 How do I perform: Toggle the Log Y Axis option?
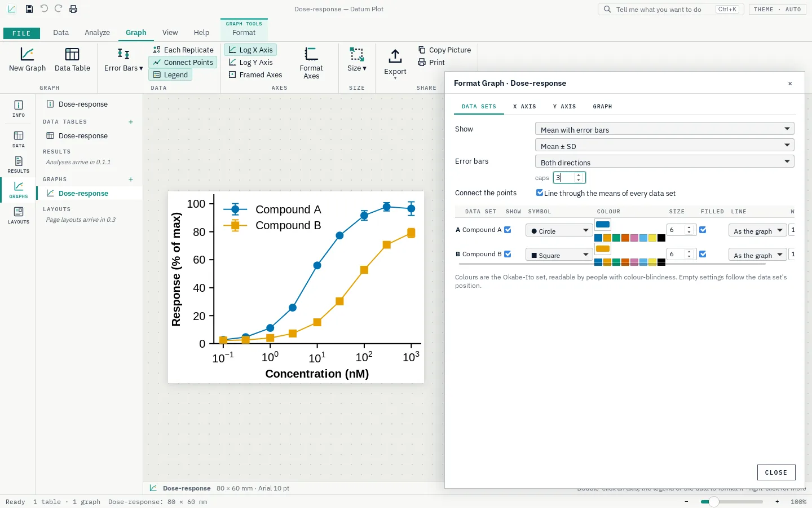[250, 63]
